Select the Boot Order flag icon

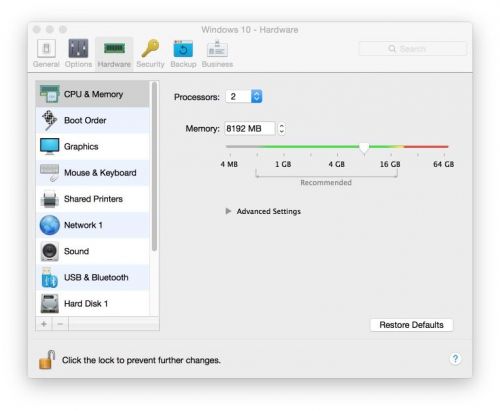[50, 120]
